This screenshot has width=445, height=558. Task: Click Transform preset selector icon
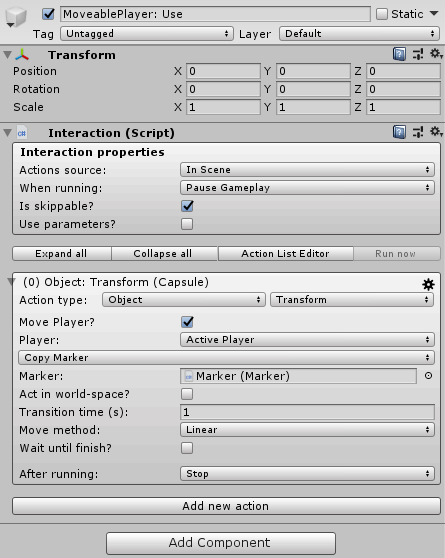(x=418, y=54)
